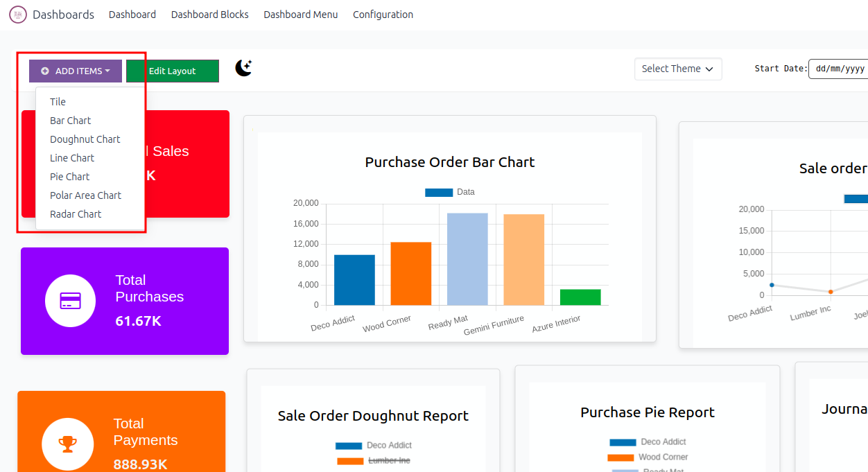
Task: Click the trophy icon on Total Payments
Action: point(67,444)
